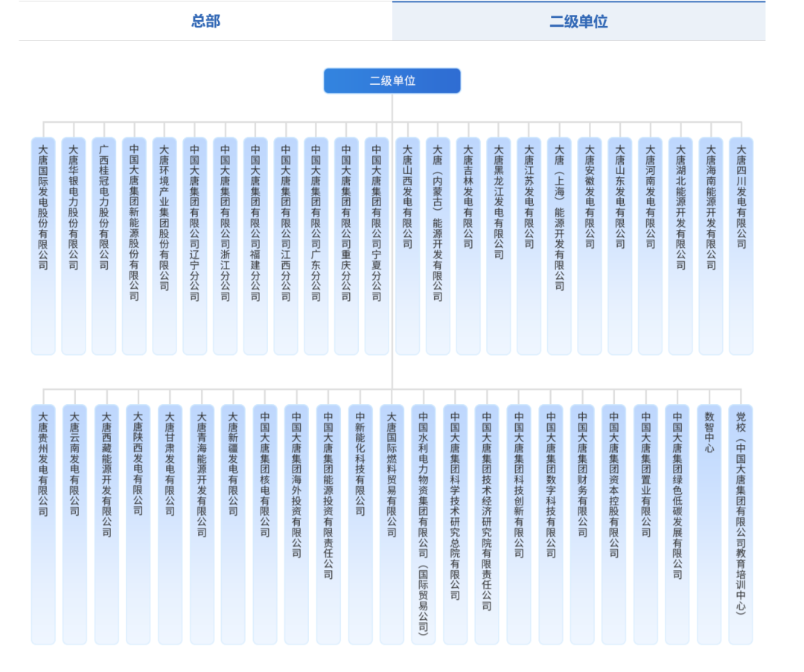Select the 二级单位 tab
This screenshot has height=672, width=804.
[x=578, y=21]
